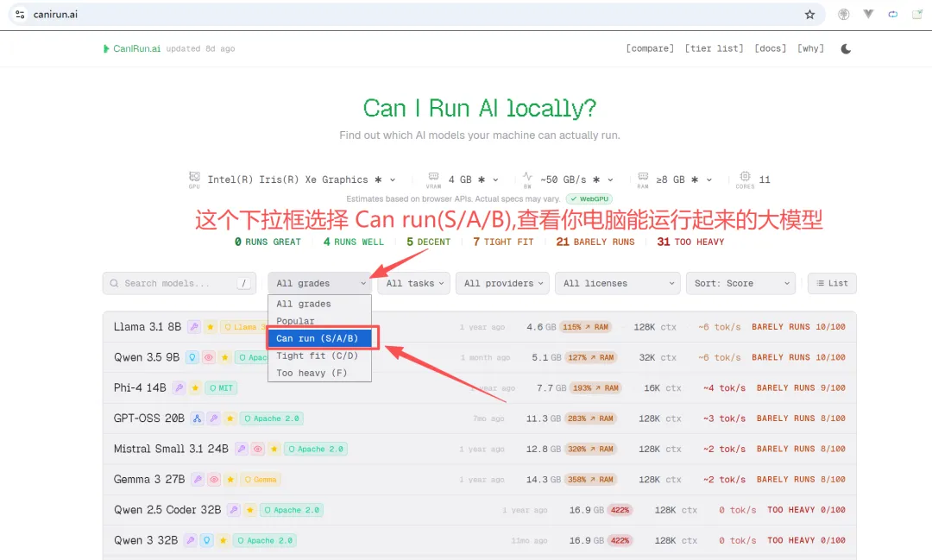This screenshot has width=932, height=560.
Task: Click the 31 TOO HEAVY summary count
Action: pos(690,242)
